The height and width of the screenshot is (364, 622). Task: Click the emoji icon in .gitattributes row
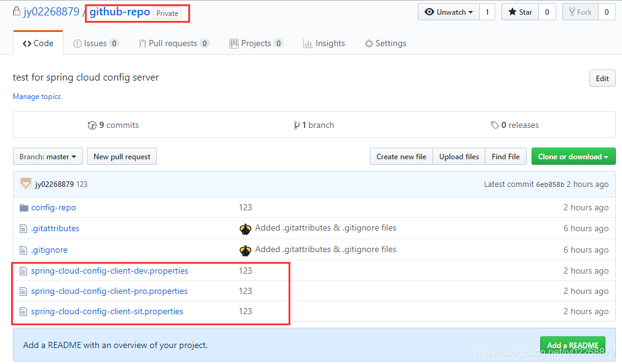click(245, 229)
